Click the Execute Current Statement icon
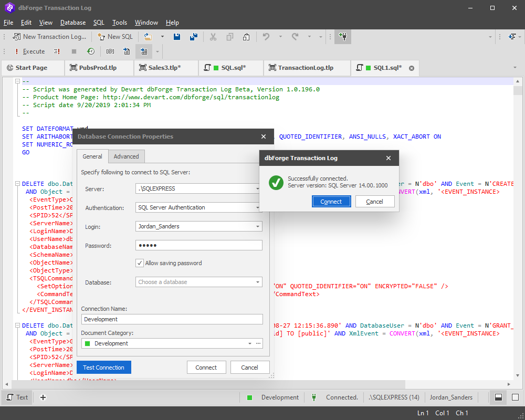This screenshot has width=525, height=420. (x=57, y=51)
